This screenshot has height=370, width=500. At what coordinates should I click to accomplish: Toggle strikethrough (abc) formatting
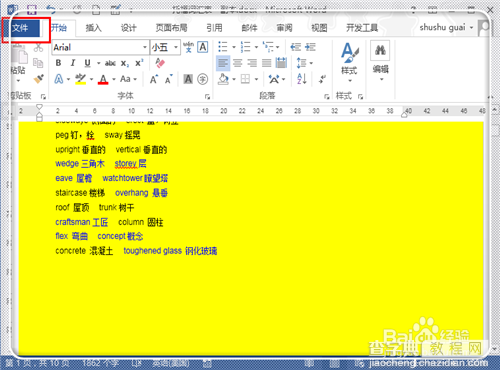click(110, 63)
